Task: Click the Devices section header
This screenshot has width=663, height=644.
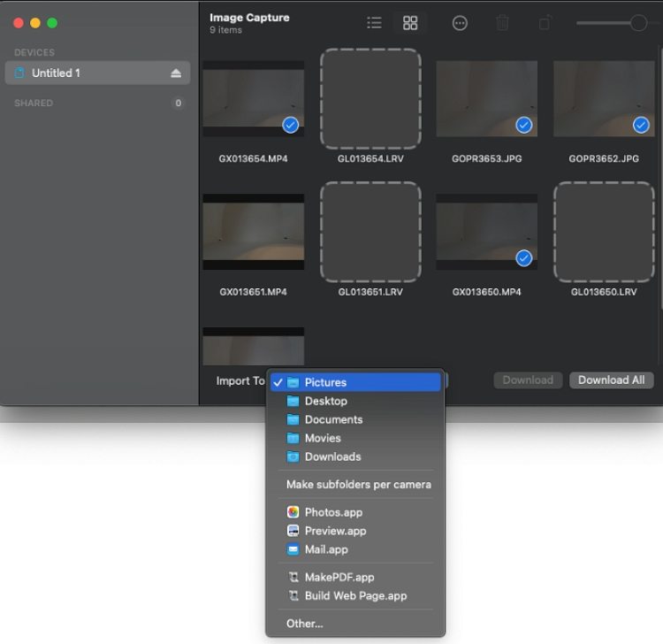Action: (x=34, y=52)
